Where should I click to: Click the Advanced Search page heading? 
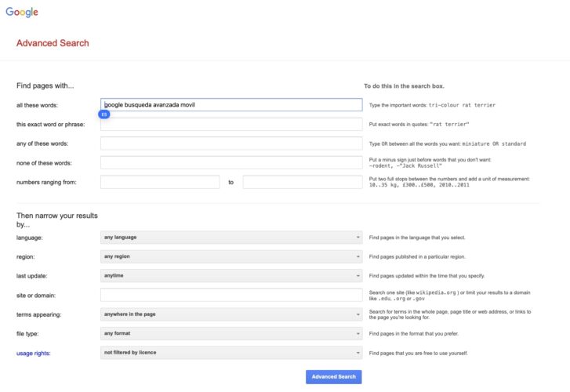[53, 43]
